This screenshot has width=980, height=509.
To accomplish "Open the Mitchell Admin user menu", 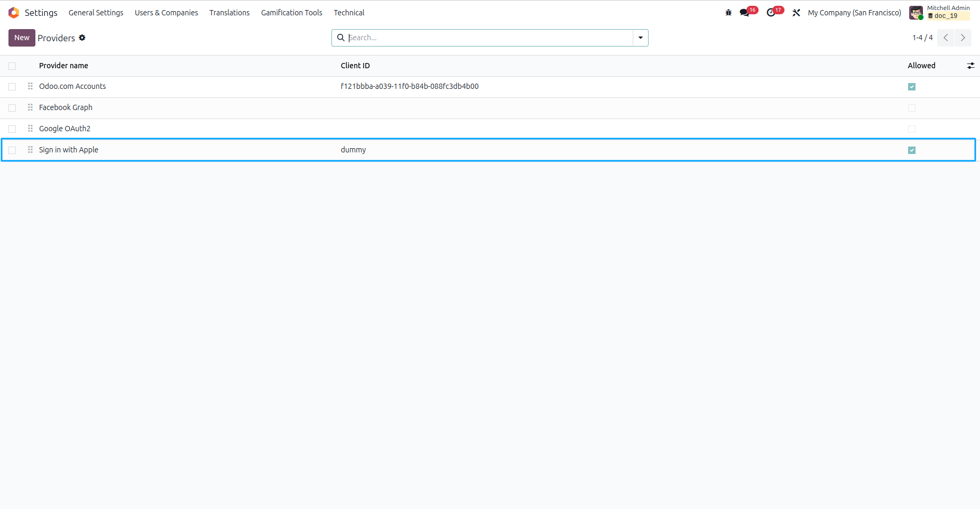I will [x=940, y=13].
